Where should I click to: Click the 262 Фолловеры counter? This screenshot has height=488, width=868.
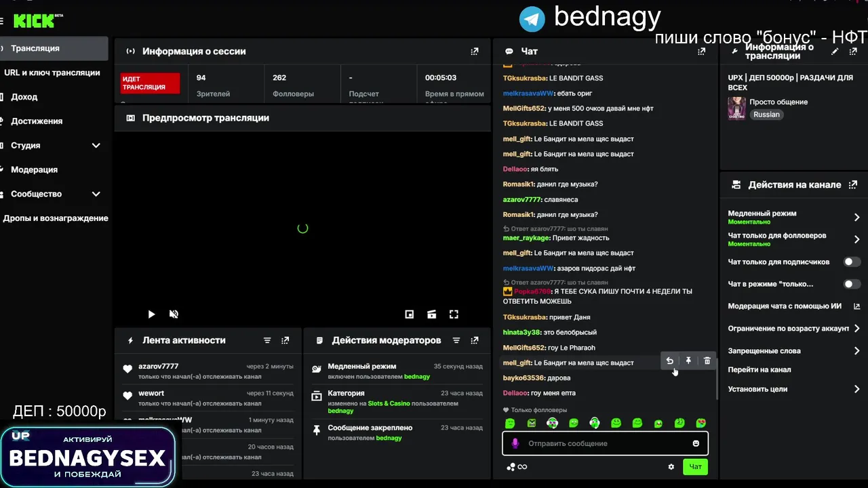[293, 85]
